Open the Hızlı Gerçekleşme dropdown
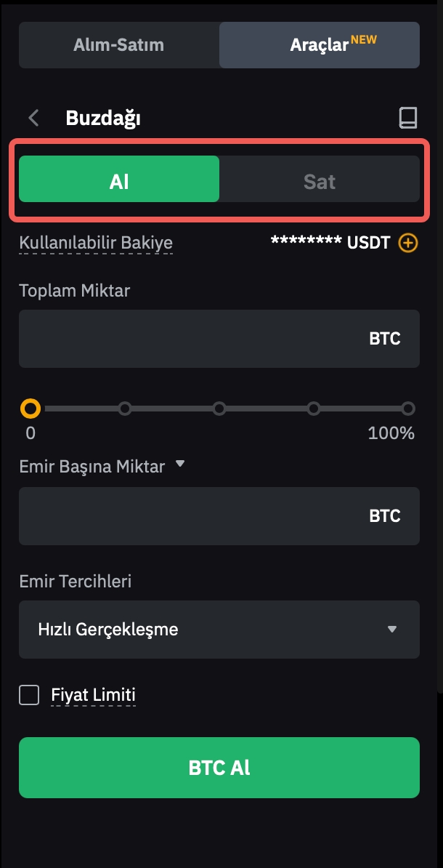This screenshot has height=868, width=443. [219, 630]
